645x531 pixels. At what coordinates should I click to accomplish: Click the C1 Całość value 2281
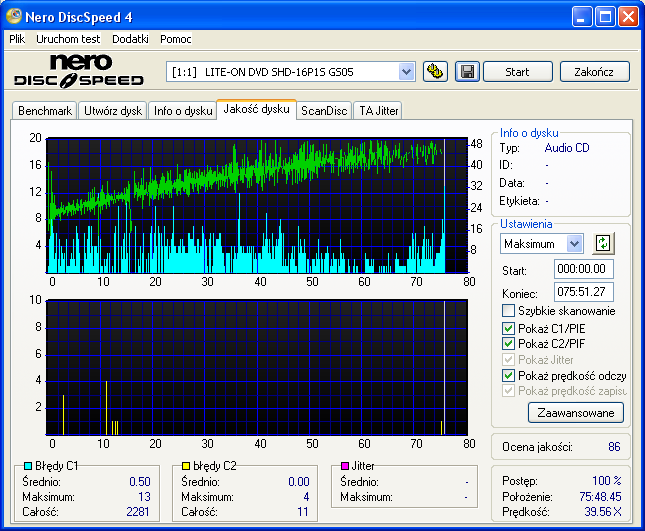click(138, 512)
